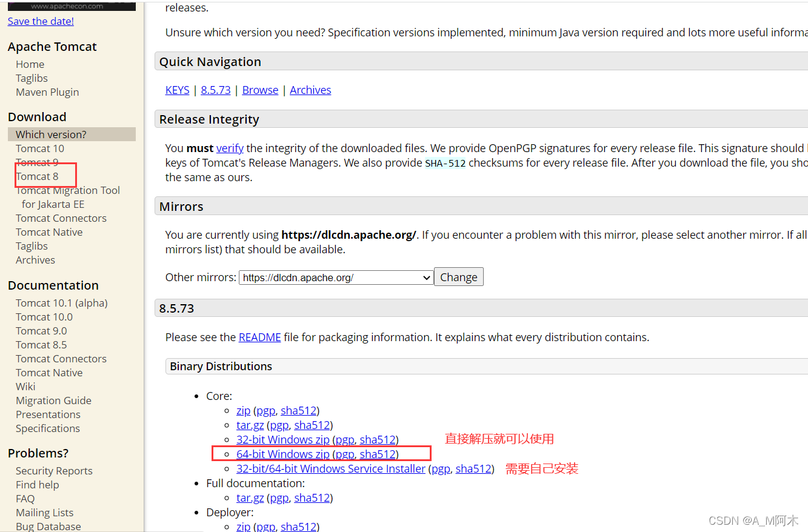Open pgp for 32-bit Windows zip
Screen dimensions: 808x532
click(345, 440)
